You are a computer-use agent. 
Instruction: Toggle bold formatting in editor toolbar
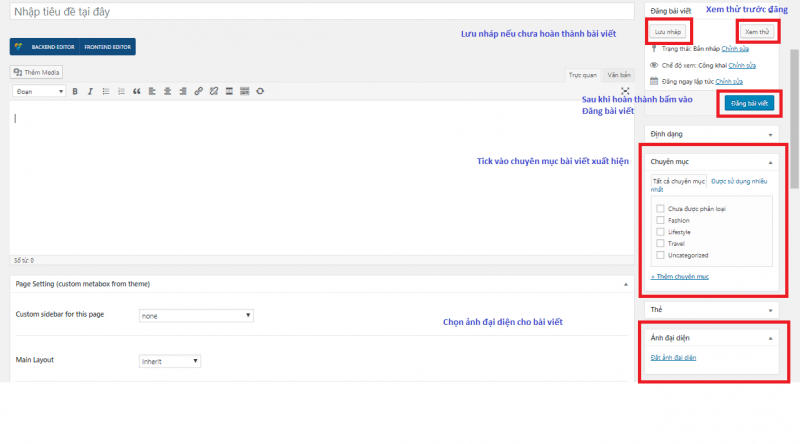(x=74, y=91)
